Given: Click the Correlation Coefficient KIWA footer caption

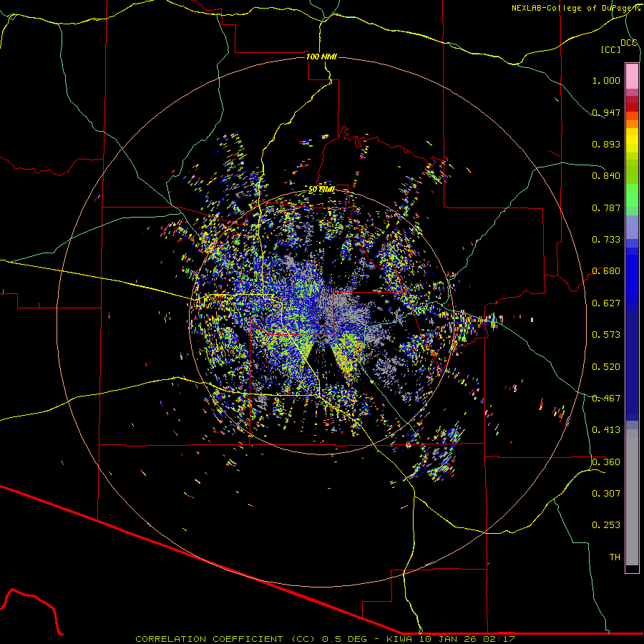Looking at the screenshot, I should point(325,639).
